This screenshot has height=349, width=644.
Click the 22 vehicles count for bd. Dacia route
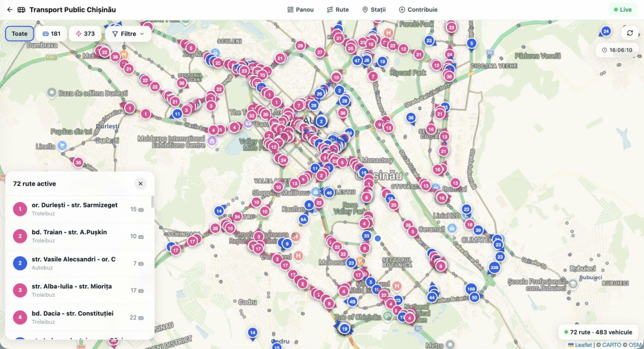pos(137,317)
